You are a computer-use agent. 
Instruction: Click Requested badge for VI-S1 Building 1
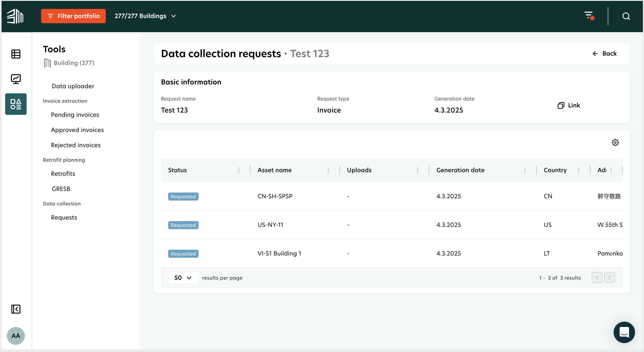coord(183,254)
